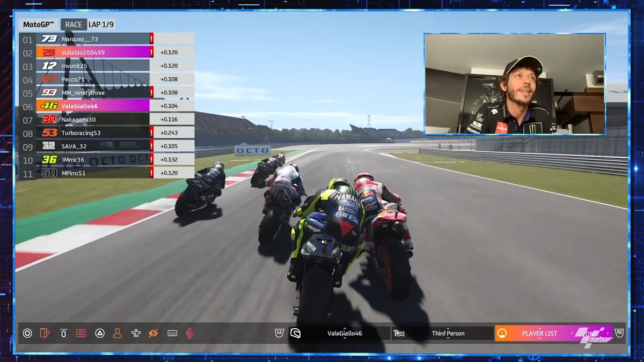Image resolution: width=644 pixels, height=362 pixels.
Task: Select JMmir36 in the standings
Action: pos(107,159)
